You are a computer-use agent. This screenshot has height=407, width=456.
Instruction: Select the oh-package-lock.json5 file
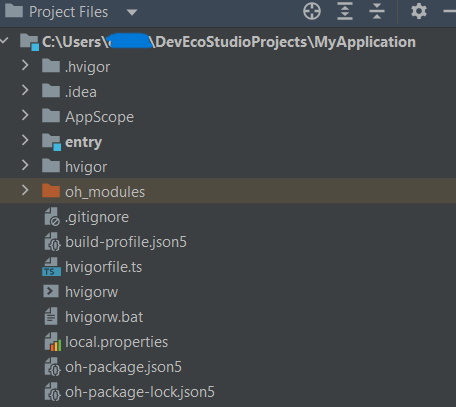[140, 392]
